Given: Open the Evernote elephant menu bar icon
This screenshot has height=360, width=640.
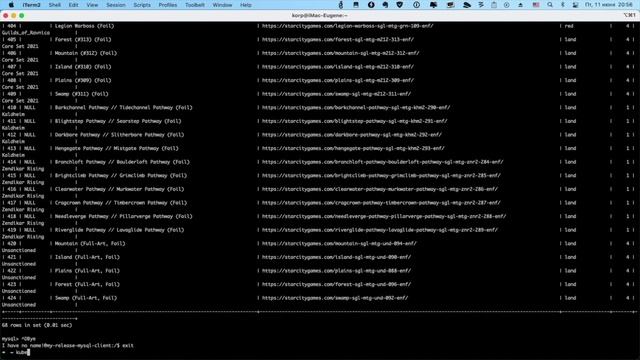Looking at the screenshot, I should [385, 5].
